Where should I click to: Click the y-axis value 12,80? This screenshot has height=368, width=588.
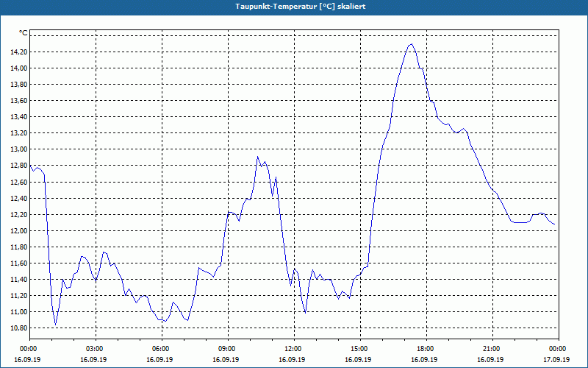20,166
